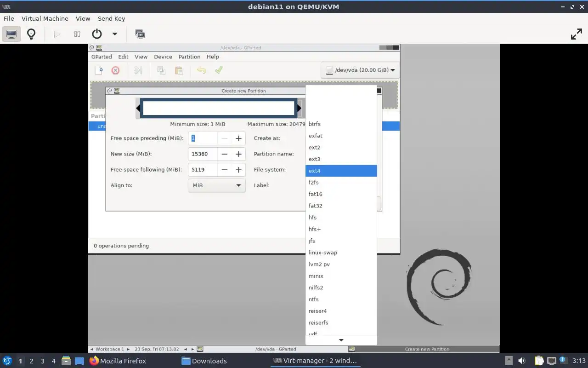Open the GParted menu

tap(102, 57)
